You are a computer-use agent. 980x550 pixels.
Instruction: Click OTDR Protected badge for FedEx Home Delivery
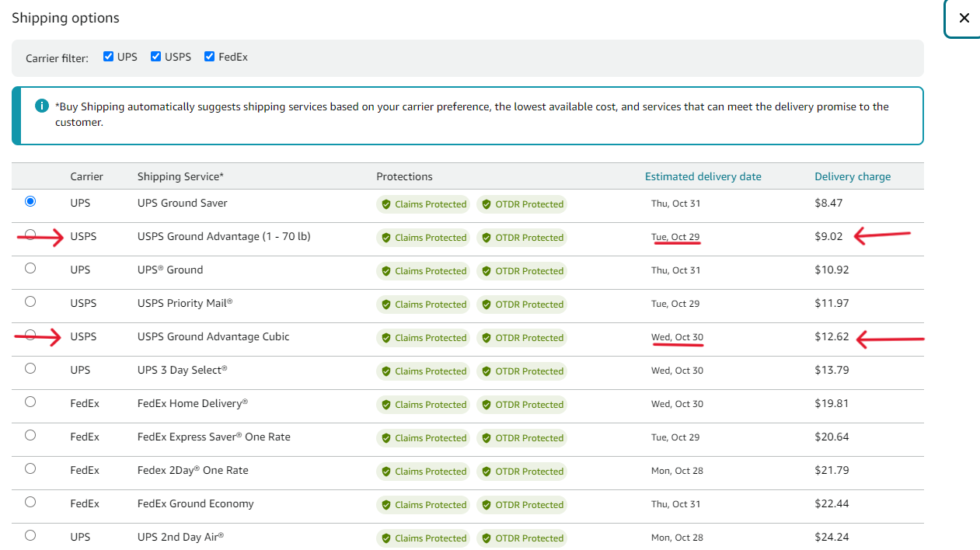522,405
